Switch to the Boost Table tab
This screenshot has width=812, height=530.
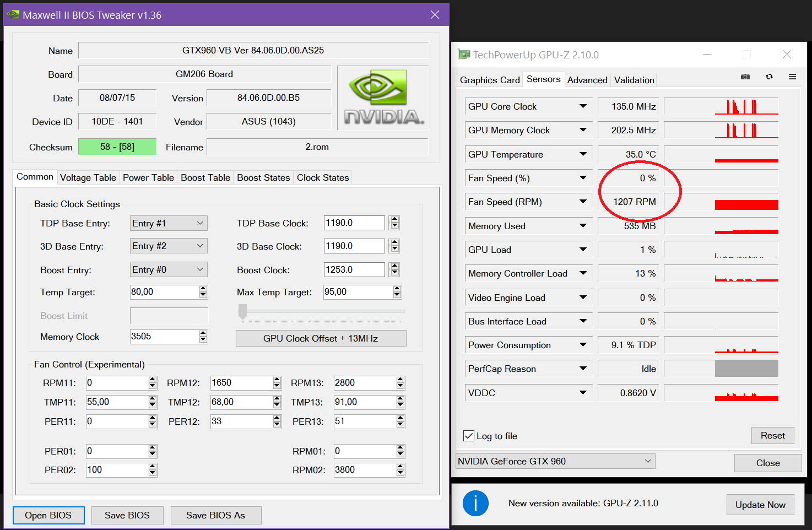pyautogui.click(x=205, y=177)
